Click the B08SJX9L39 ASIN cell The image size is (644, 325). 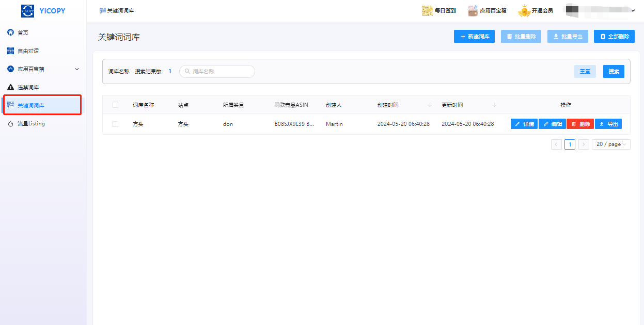tap(294, 124)
